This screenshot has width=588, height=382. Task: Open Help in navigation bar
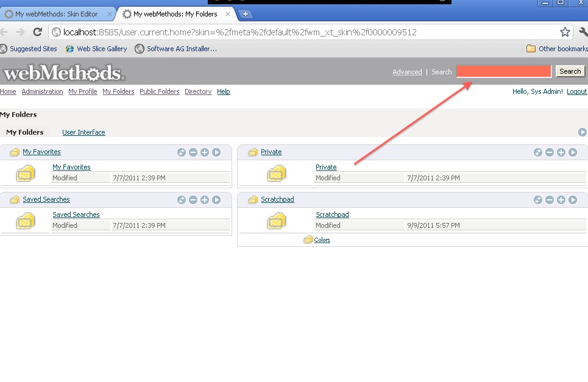tap(224, 91)
